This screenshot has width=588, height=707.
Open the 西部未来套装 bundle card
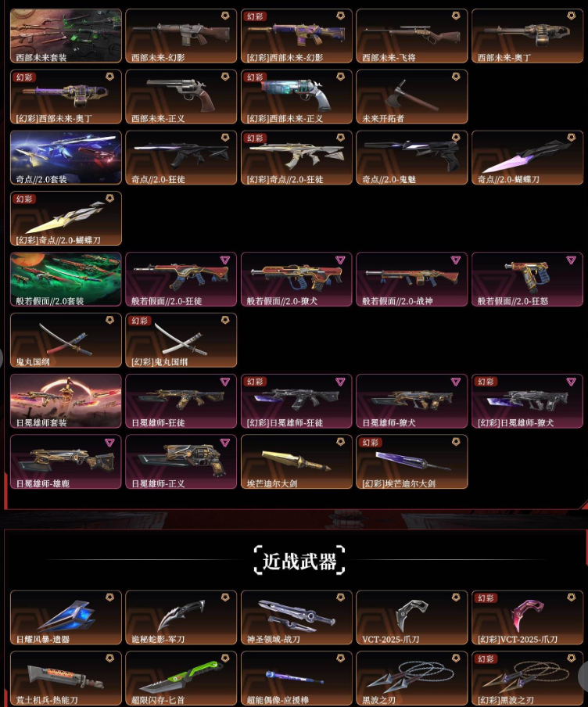pyautogui.click(x=66, y=36)
